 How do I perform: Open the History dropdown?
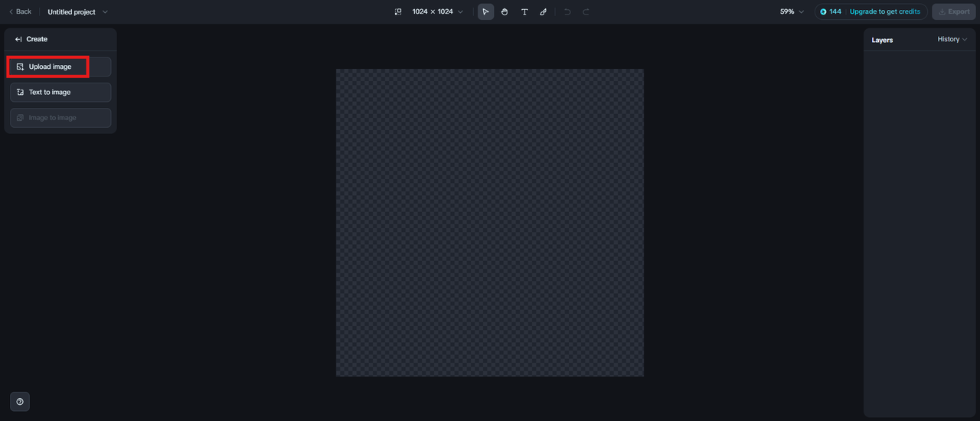[x=952, y=39]
